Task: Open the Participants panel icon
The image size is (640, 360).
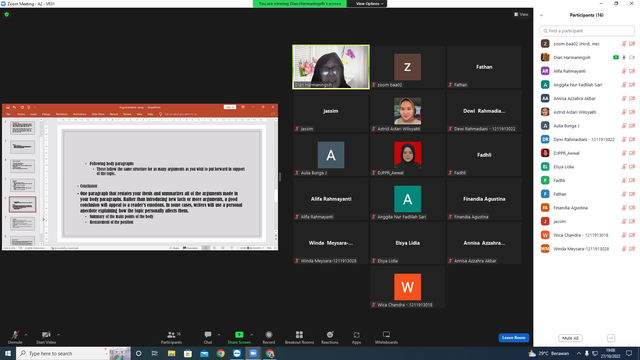Action: tap(171, 335)
